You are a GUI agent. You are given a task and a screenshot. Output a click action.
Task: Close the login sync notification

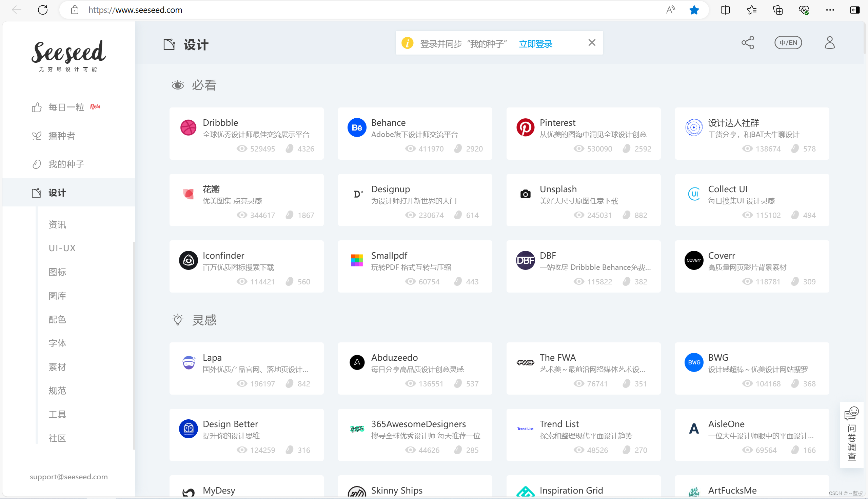(x=592, y=42)
